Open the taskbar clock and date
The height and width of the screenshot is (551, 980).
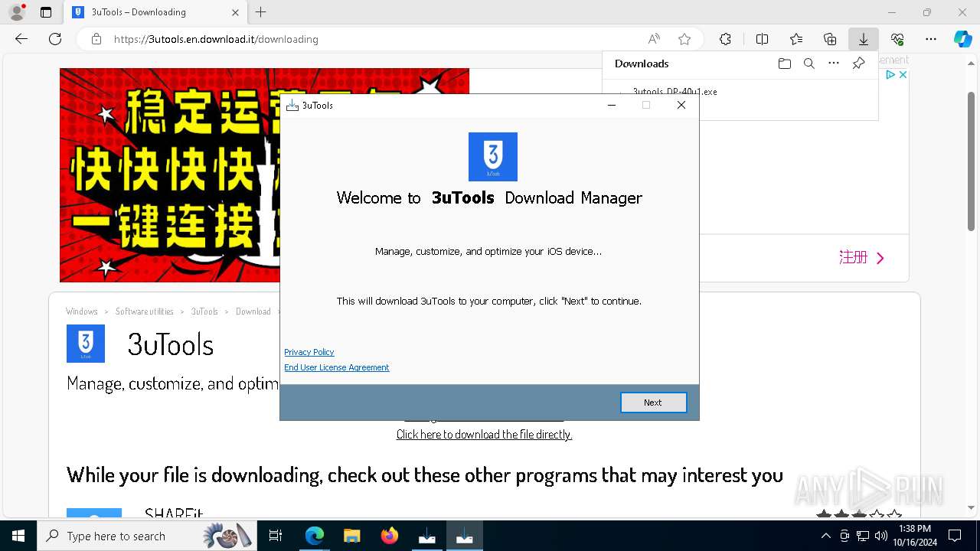pyautogui.click(x=915, y=536)
